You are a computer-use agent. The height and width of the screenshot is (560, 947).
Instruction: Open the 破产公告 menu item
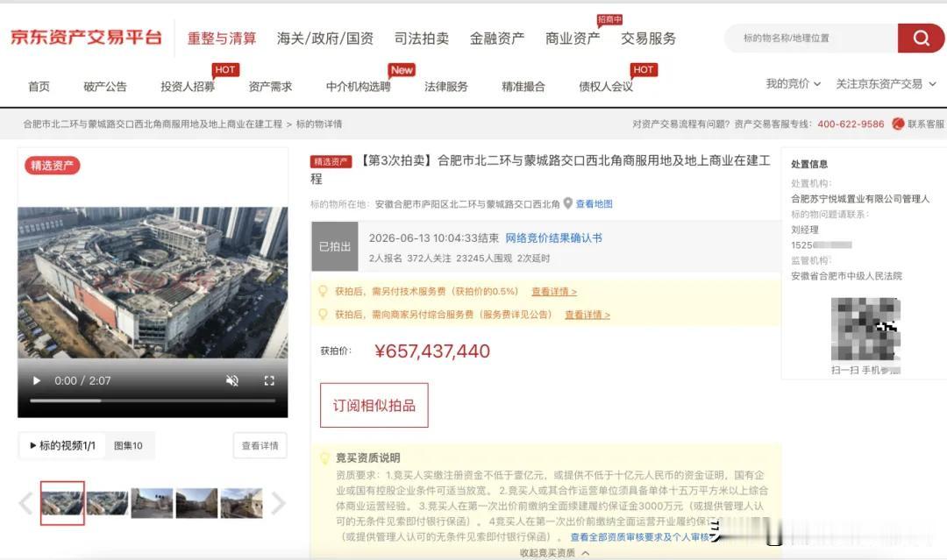(105, 87)
